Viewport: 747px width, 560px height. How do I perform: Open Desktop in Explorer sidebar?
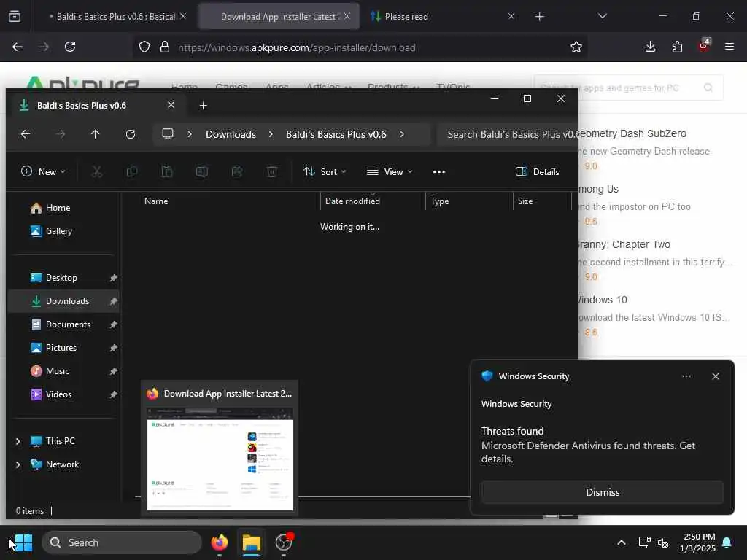click(x=53, y=278)
